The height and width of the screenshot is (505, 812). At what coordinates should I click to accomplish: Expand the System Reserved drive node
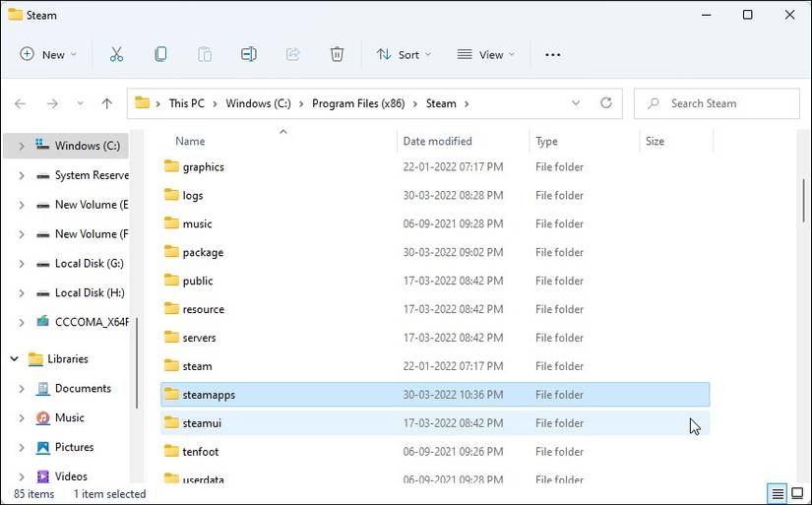click(22, 175)
